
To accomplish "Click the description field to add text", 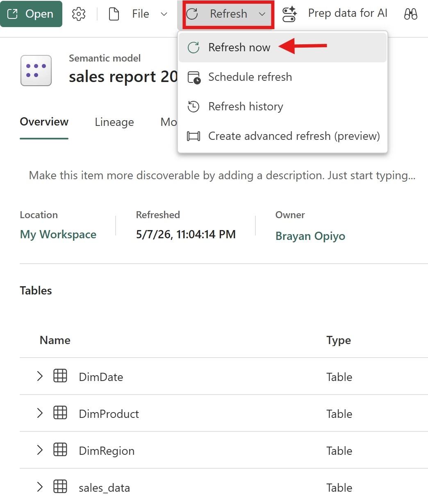I will pos(222,176).
